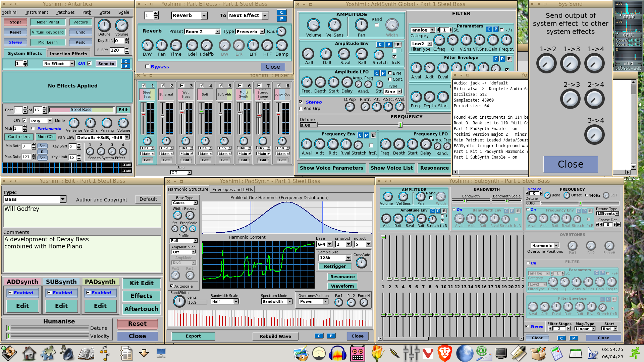The height and width of the screenshot is (362, 644).
Task: Click the Stop! button
Action: (x=15, y=22)
